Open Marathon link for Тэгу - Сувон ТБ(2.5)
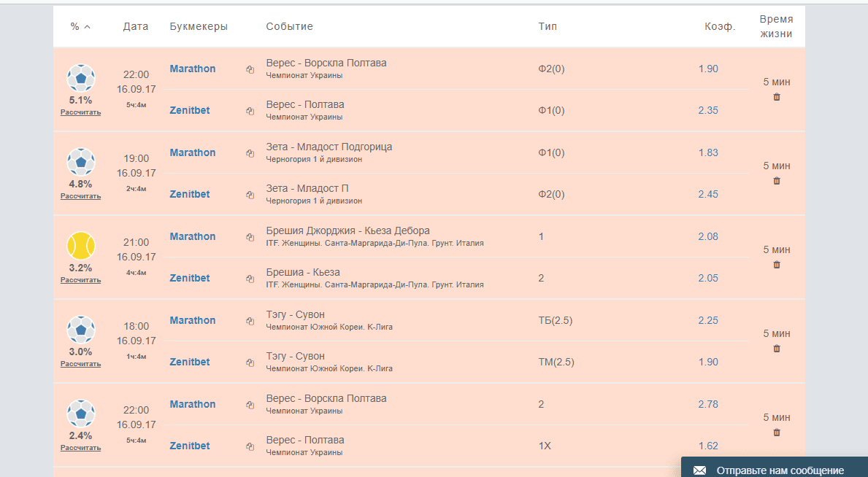Screen dimensions: 868x477 (x=193, y=320)
